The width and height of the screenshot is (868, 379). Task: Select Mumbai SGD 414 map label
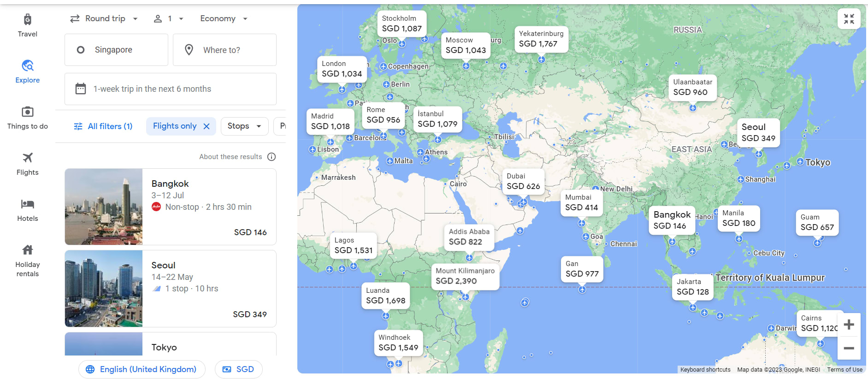pyautogui.click(x=582, y=203)
